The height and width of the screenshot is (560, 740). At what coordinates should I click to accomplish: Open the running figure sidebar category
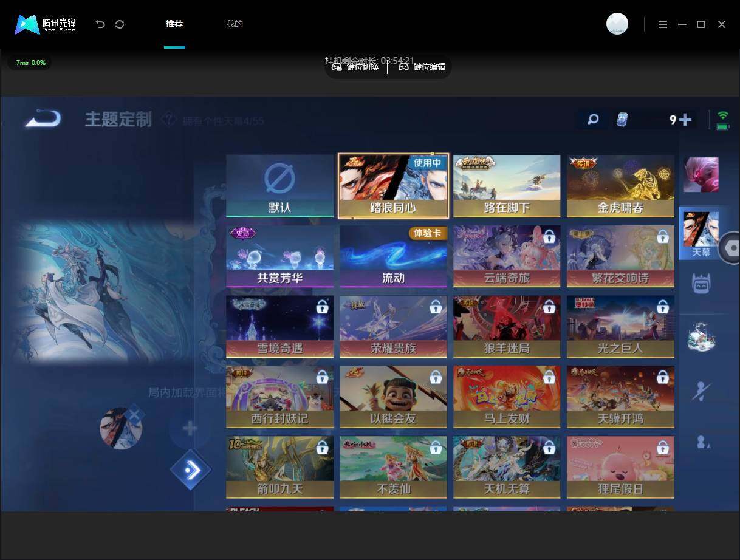[701, 391]
